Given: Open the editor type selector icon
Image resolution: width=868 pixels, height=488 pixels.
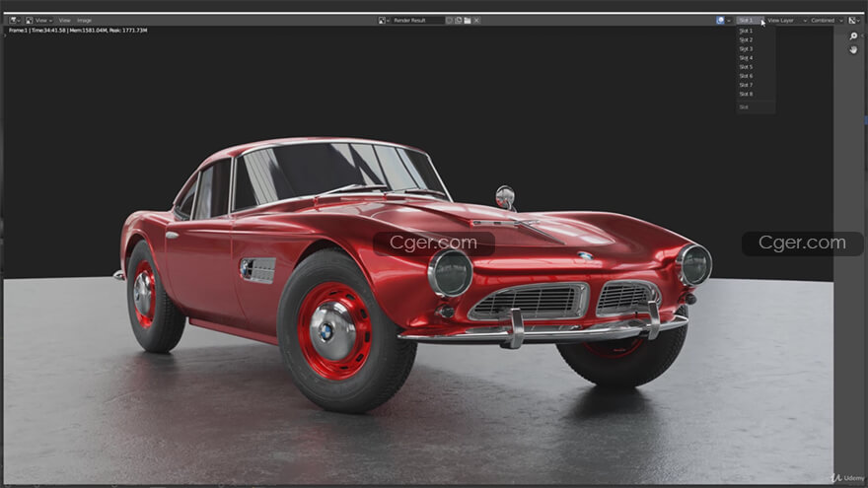Looking at the screenshot, I should [x=15, y=21].
